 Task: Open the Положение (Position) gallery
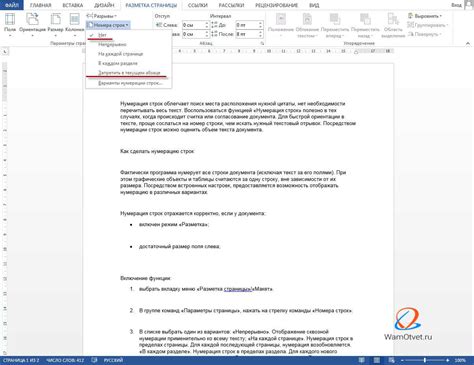[x=281, y=24]
